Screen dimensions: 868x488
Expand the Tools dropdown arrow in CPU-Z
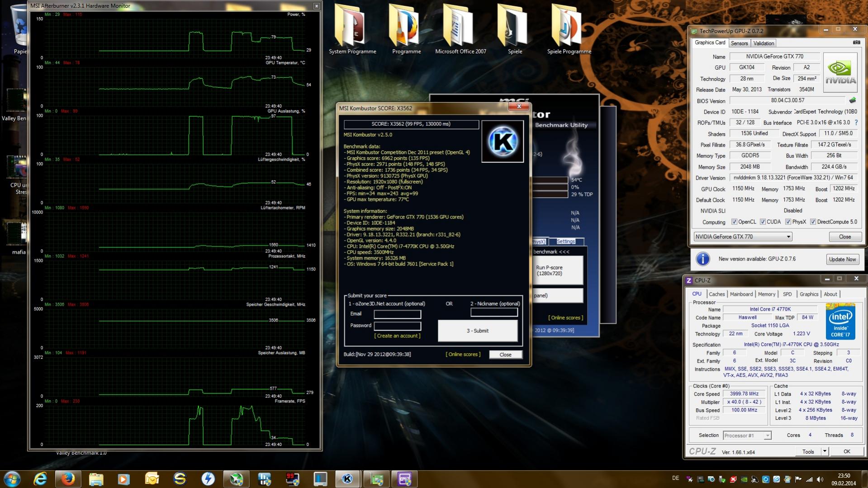pos(825,451)
